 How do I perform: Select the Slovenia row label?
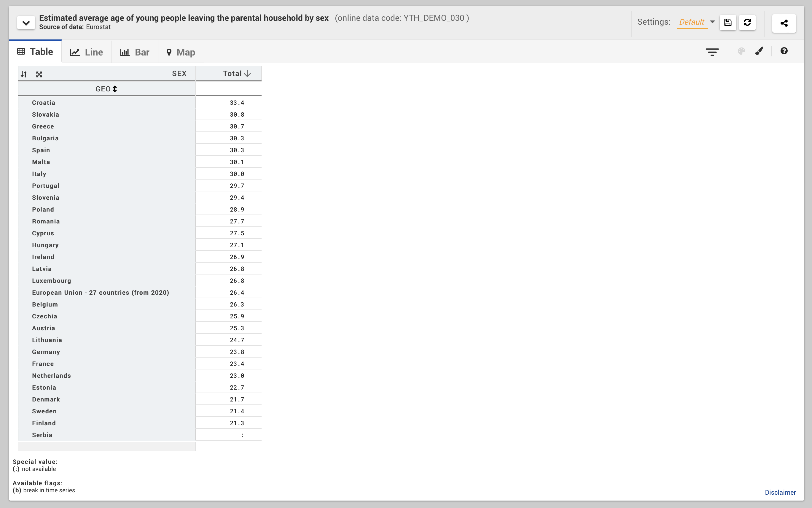[x=46, y=198]
